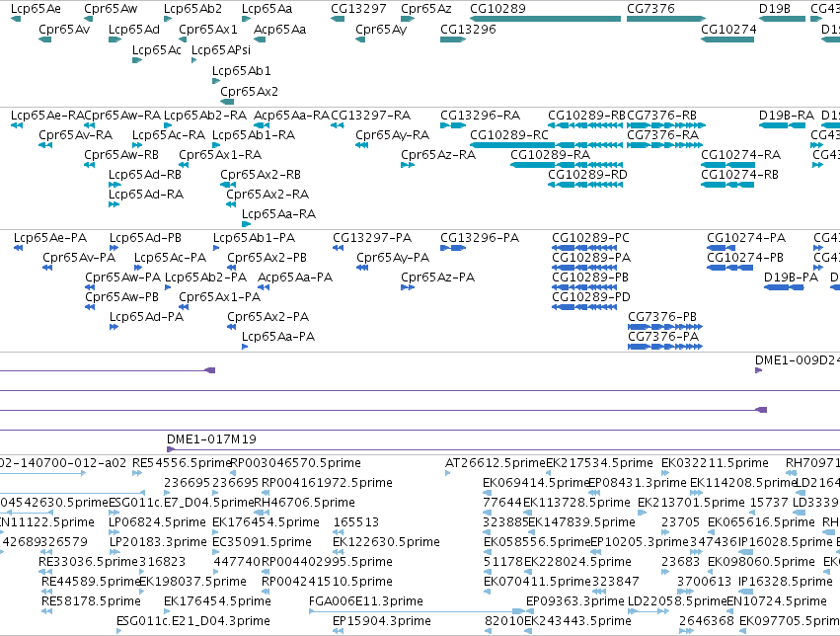Click the D19B-RA transcript label
Image resolution: width=840 pixels, height=636 pixels.
point(787,116)
